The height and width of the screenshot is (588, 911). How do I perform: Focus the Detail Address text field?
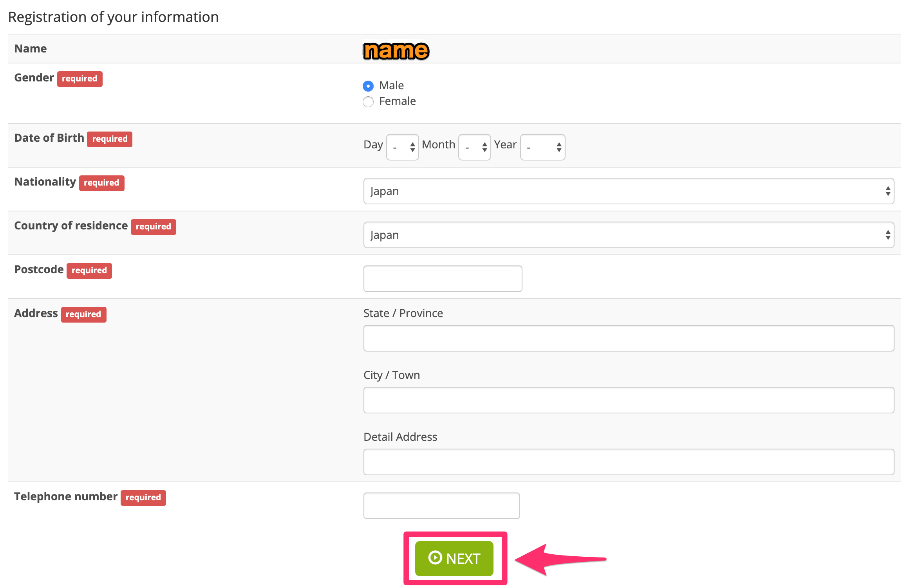(628, 462)
